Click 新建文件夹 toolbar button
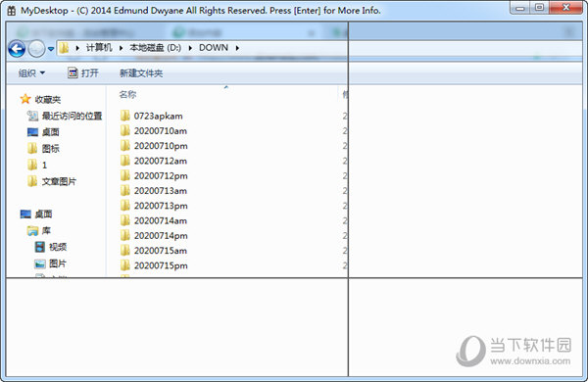 [141, 73]
